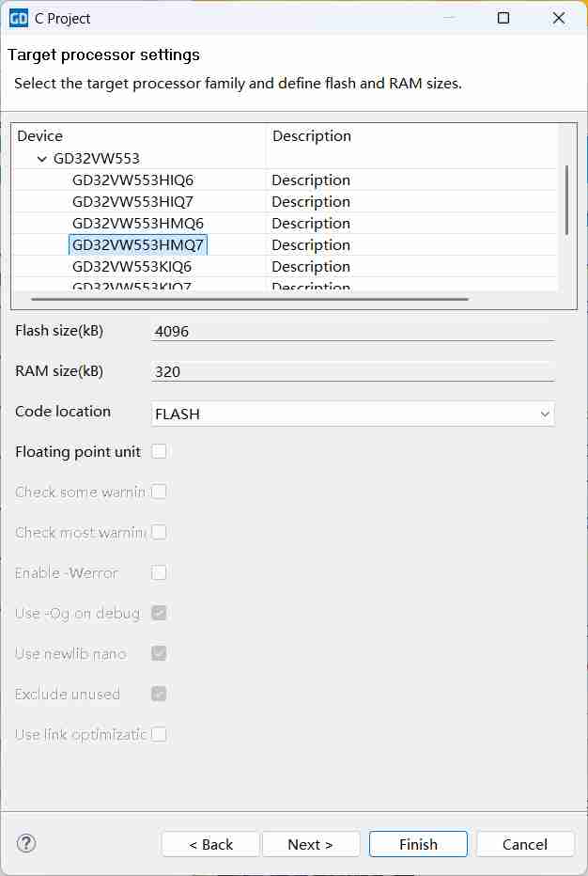Proceed with the Next button
The image size is (588, 876).
pos(311,844)
